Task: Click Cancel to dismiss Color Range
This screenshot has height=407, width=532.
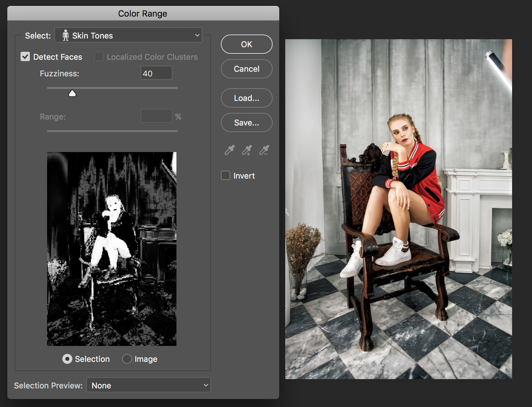Action: pos(246,69)
